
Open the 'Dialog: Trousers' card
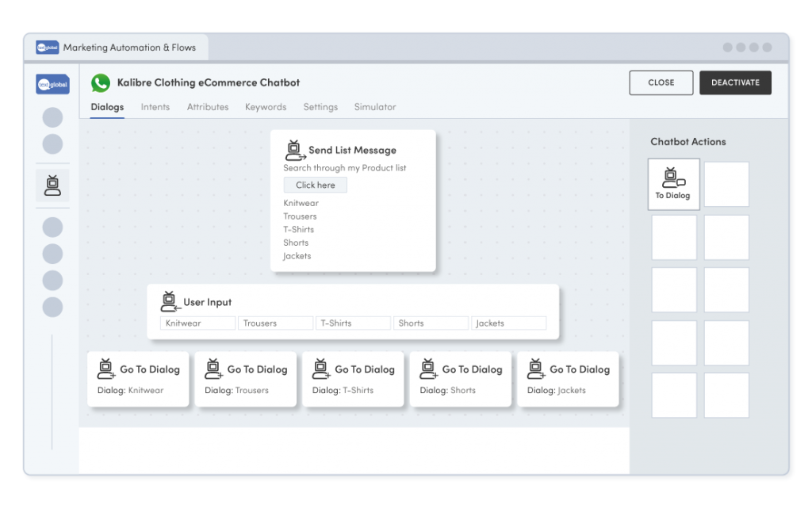pos(246,379)
